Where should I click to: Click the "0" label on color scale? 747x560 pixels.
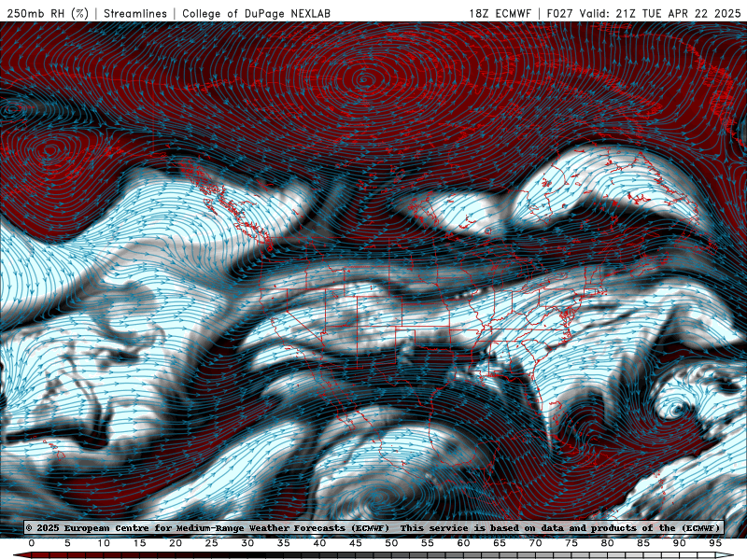point(32,543)
